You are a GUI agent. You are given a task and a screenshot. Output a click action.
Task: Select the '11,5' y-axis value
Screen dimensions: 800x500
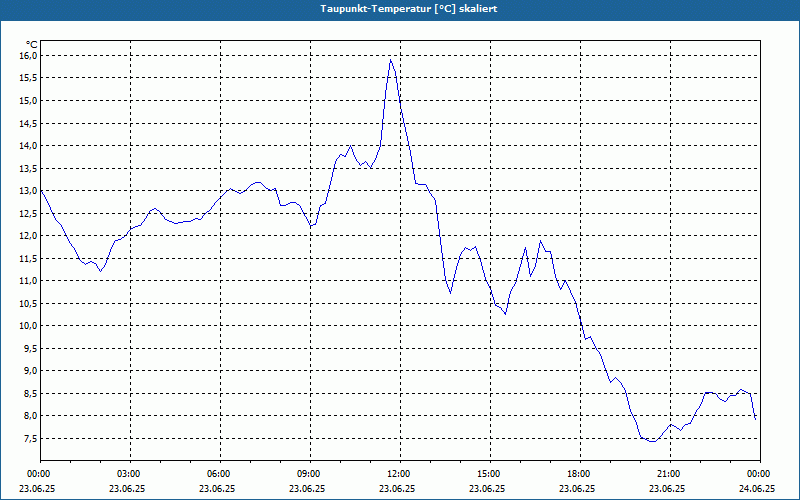pos(28,258)
